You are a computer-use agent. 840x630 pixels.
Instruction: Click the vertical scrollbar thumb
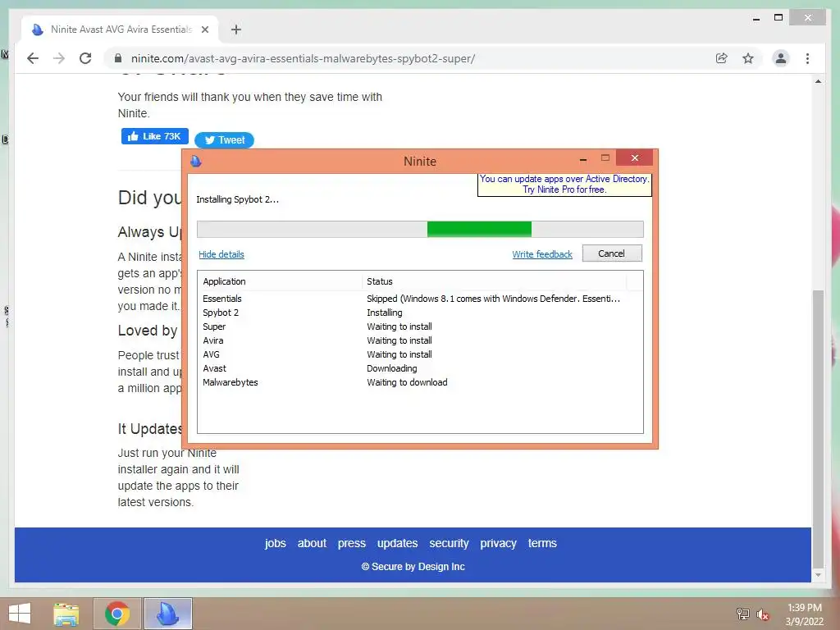818,427
